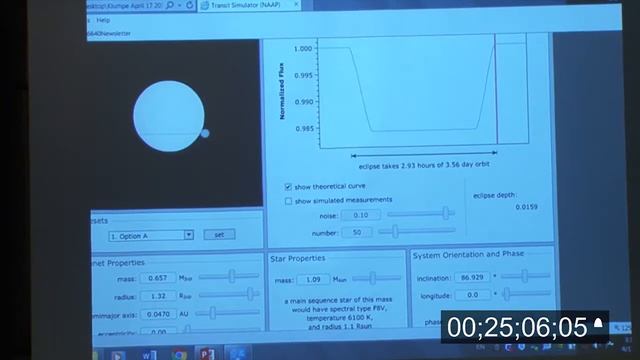This screenshot has height=360, width=640.
Task: Open the Newsletter favorites bar link
Action: 109,33
